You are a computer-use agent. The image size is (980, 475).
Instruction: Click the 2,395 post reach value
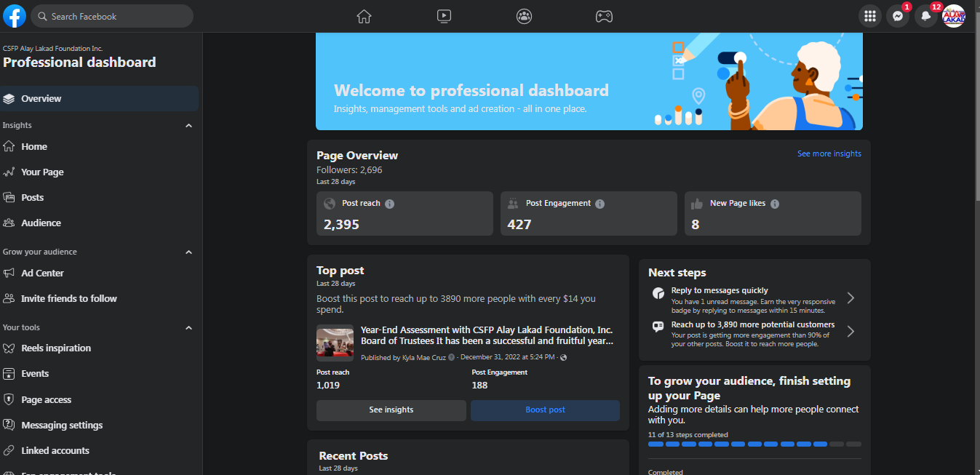[x=341, y=224]
